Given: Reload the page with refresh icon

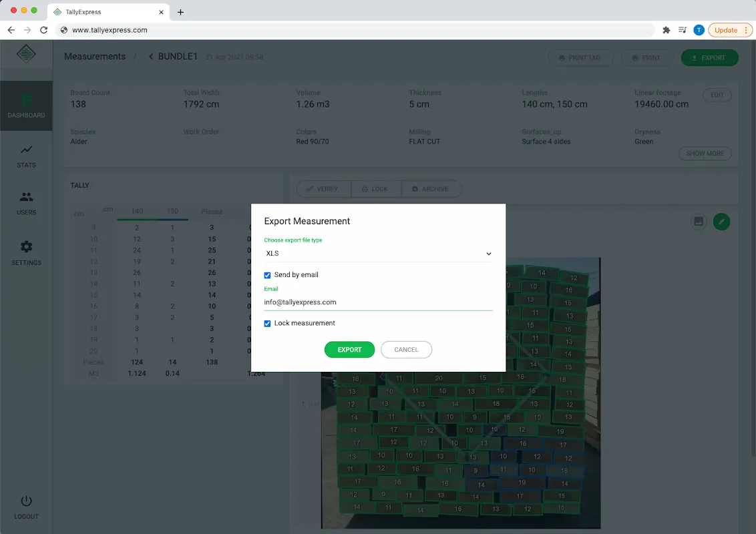Looking at the screenshot, I should tap(44, 30).
